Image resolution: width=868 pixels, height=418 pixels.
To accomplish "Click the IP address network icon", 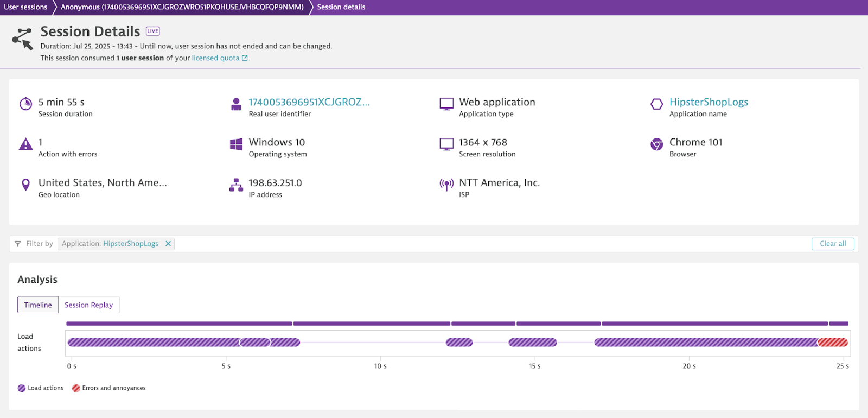I will click(236, 185).
